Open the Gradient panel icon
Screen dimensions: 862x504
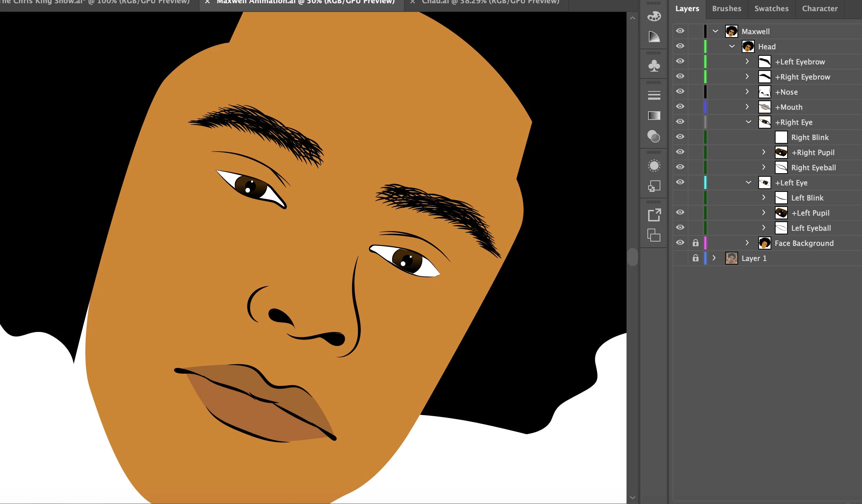coord(654,116)
